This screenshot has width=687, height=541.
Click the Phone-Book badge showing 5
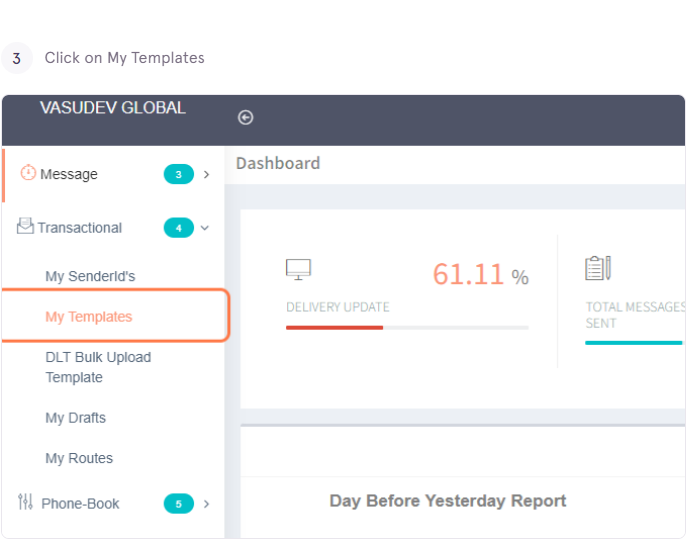coord(179,504)
